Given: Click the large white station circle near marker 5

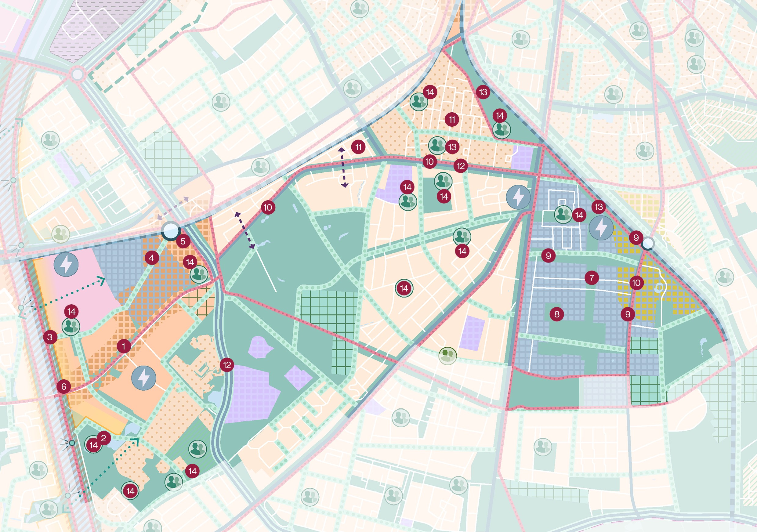Looking at the screenshot, I should [170, 230].
